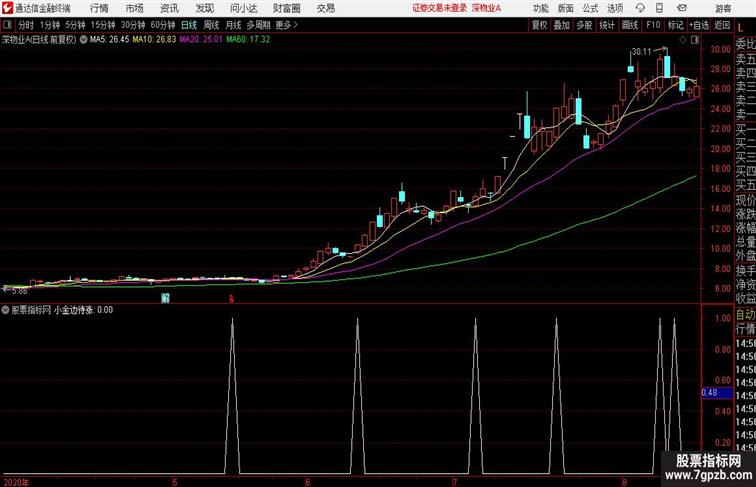Viewport: 756px width, 487px height.
Task: Open the 版面 menu
Action: pos(565,8)
